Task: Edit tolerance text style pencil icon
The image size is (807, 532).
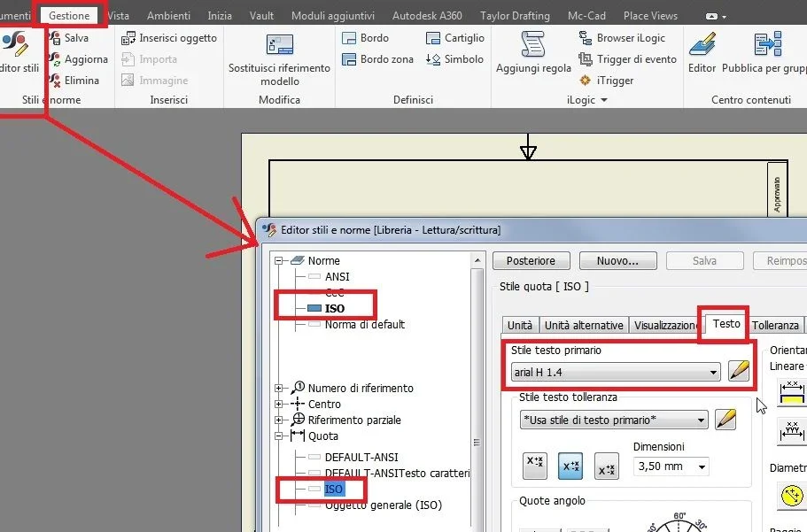Action: pos(726,420)
